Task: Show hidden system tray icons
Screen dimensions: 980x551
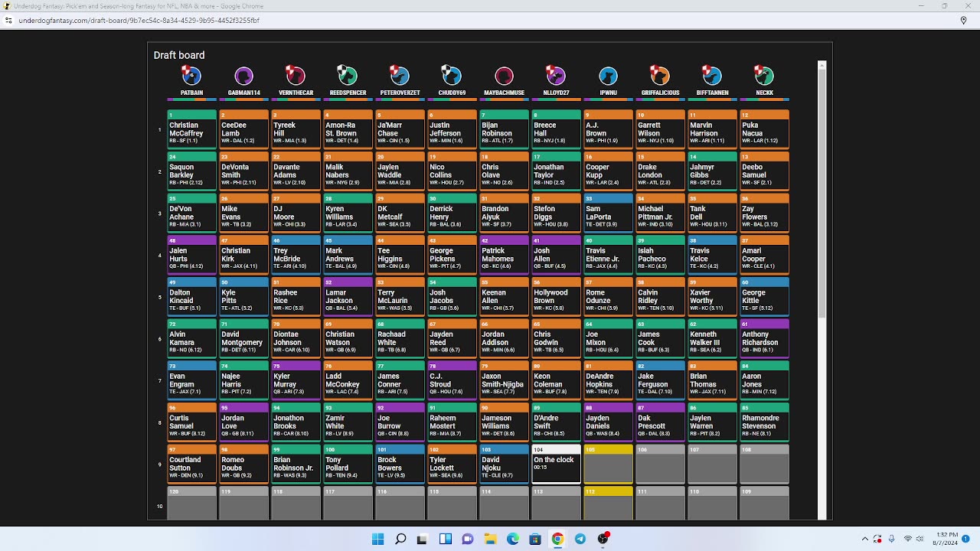Action: click(x=865, y=539)
